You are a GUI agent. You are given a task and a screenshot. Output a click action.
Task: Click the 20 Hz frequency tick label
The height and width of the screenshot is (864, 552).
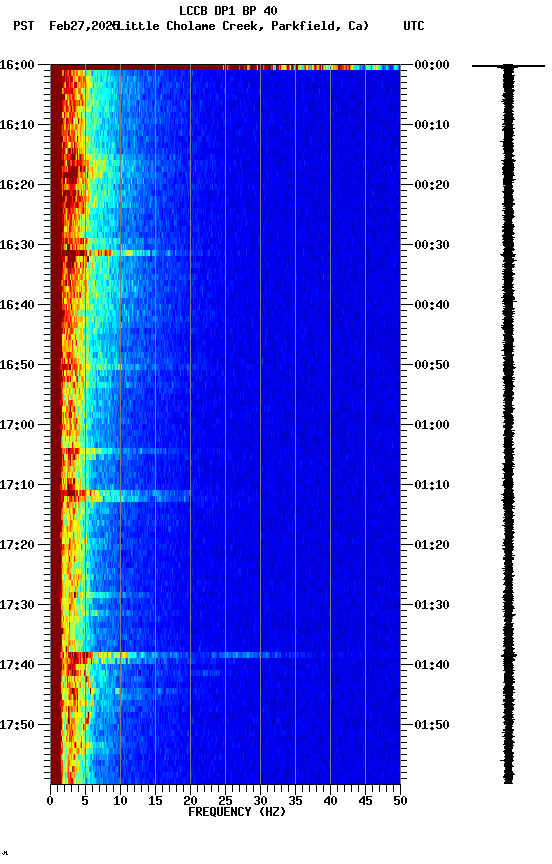[190, 801]
